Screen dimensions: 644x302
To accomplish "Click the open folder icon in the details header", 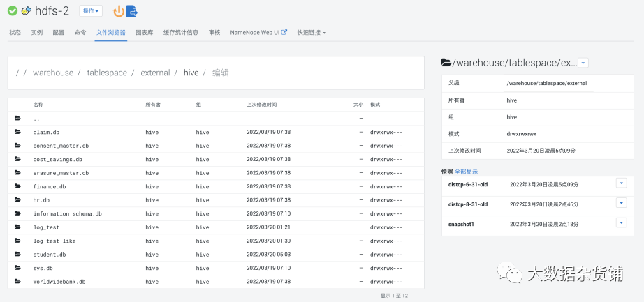I will coord(446,62).
